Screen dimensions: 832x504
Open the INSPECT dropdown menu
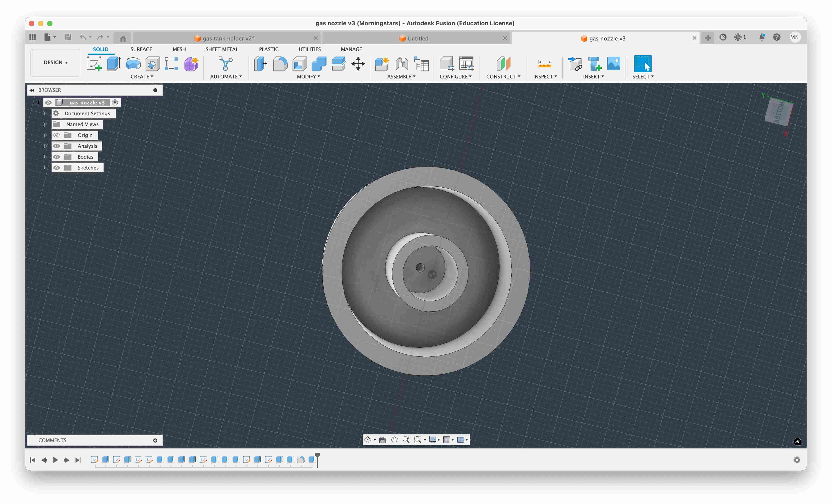tap(545, 77)
